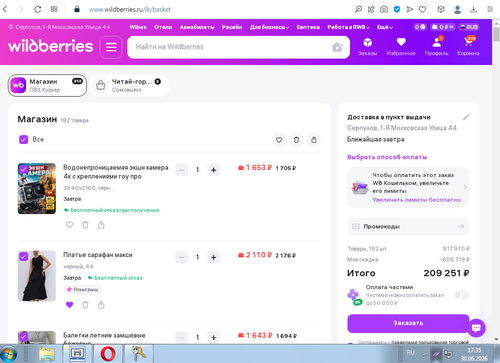Add all selected items to favorites heart
The image size is (500, 363).
click(279, 140)
